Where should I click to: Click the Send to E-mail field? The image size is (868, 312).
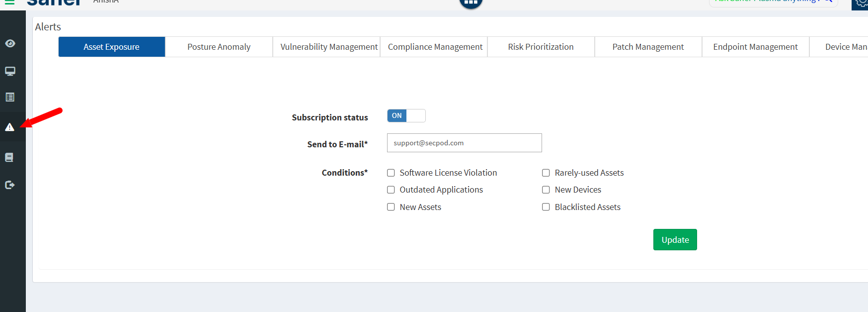click(x=464, y=143)
